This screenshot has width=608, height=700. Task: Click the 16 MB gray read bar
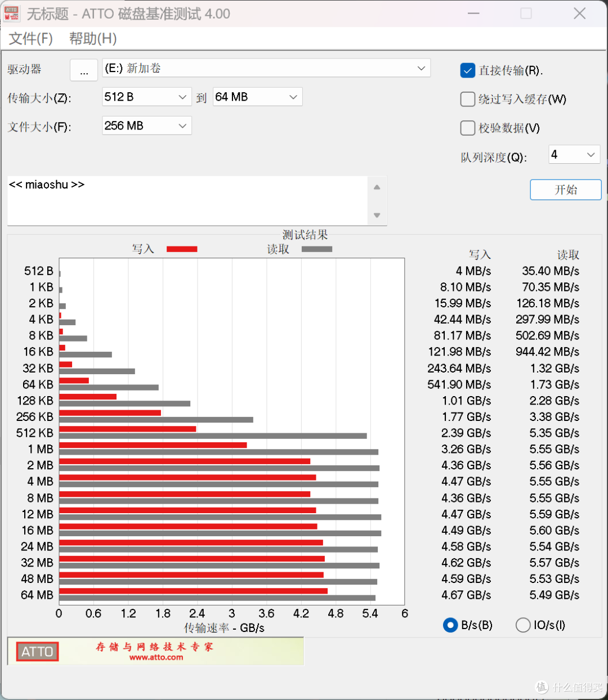click(x=220, y=533)
